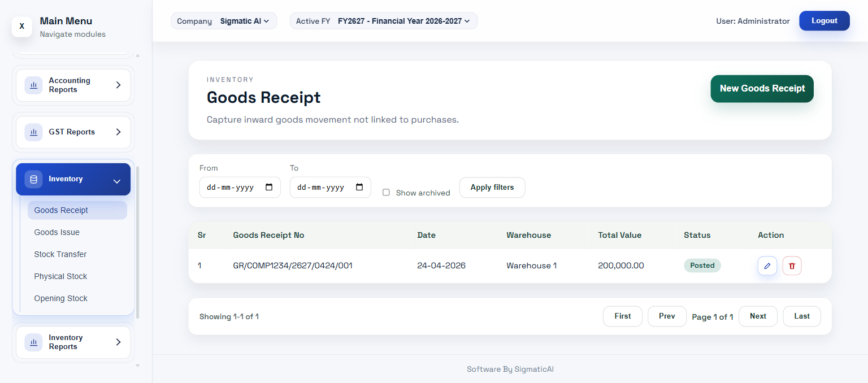Viewport: 868px width, 383px height.
Task: Click the Inventory database icon
Action: (33, 179)
